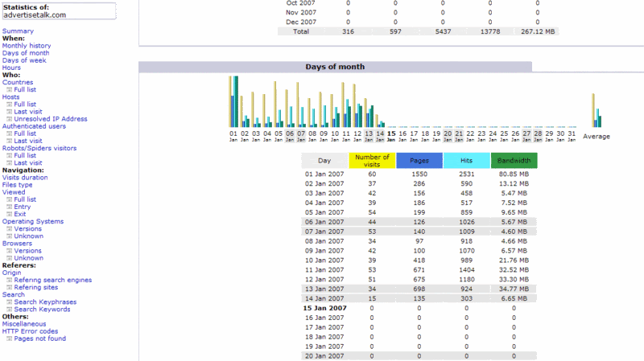Open the Hosts section link
The width and height of the screenshot is (644, 361).
[11, 97]
